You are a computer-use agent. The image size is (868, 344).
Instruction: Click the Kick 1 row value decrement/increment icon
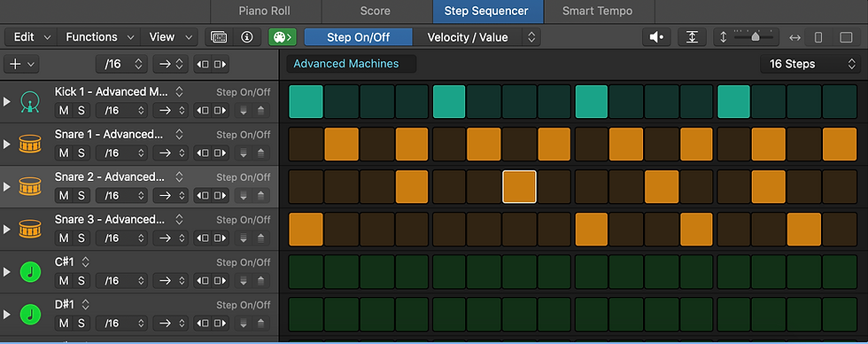(x=252, y=110)
